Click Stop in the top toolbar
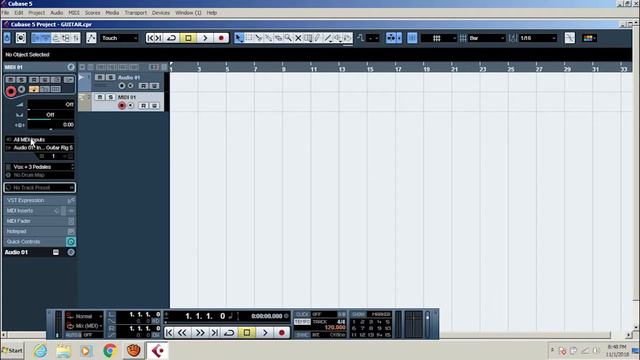This screenshot has width=640, height=360. click(188, 38)
